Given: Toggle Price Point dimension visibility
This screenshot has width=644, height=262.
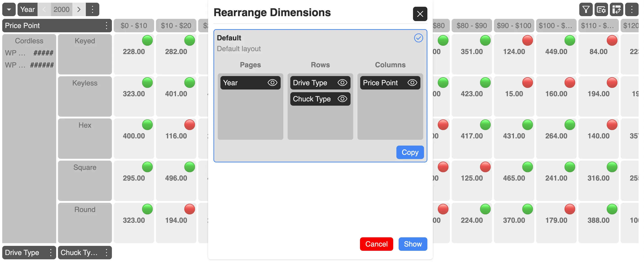Looking at the screenshot, I should [412, 83].
